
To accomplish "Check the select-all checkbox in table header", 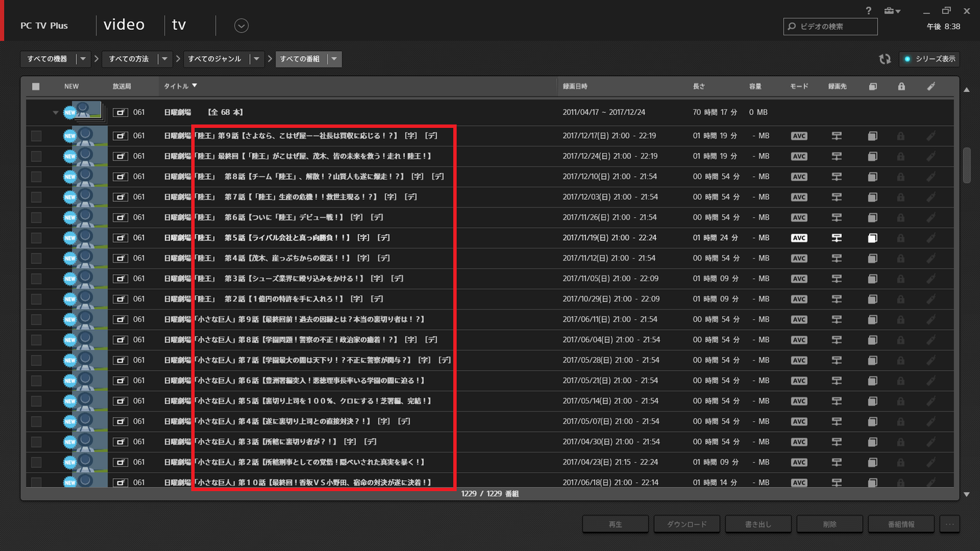I will (36, 86).
